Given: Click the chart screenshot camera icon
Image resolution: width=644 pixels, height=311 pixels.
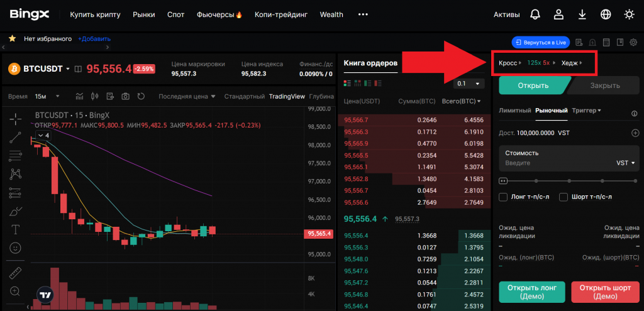Looking at the screenshot, I should (x=126, y=96).
